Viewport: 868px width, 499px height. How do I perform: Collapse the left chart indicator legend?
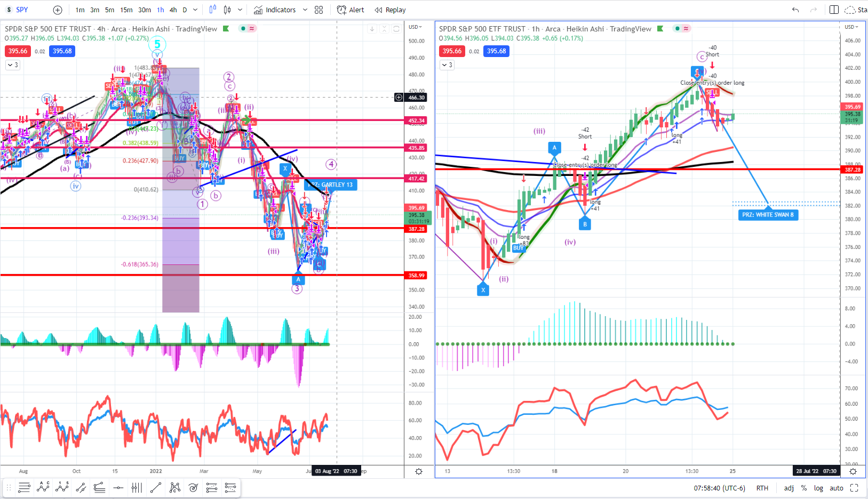tap(12, 65)
